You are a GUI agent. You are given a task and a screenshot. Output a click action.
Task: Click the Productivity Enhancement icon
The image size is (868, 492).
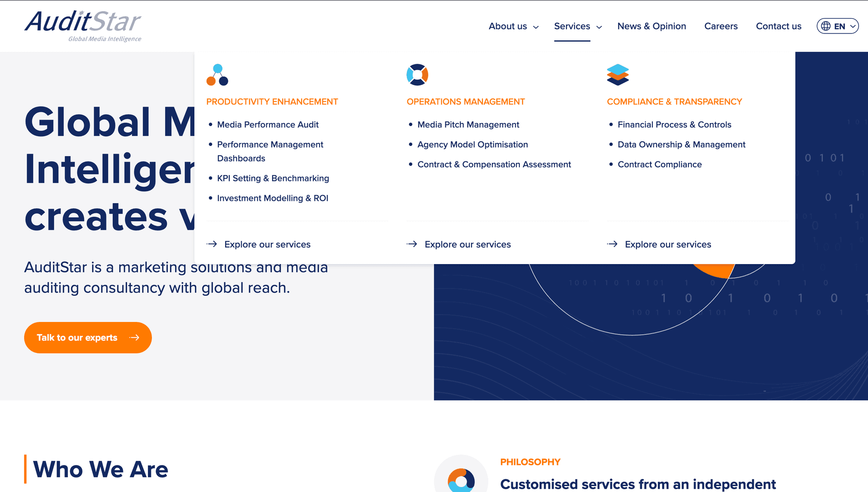click(x=217, y=75)
